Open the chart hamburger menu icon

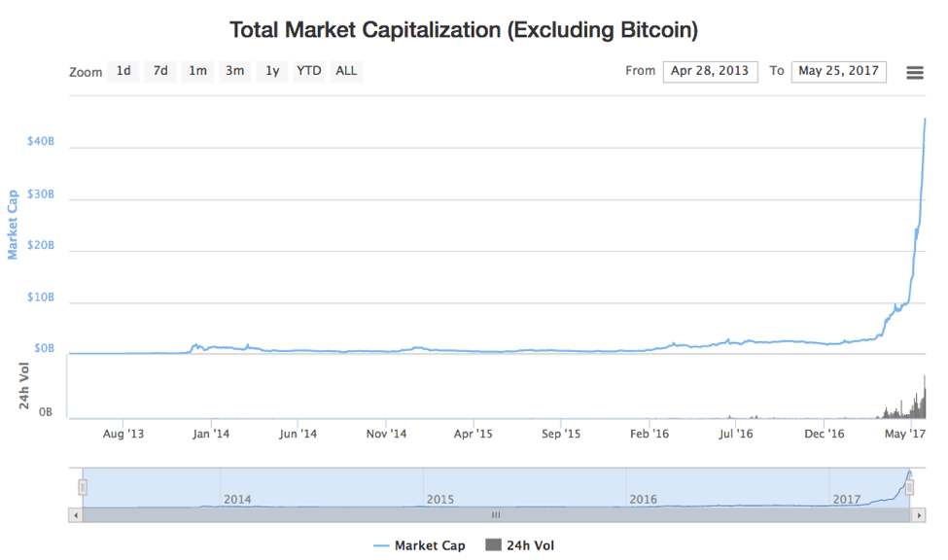(915, 73)
